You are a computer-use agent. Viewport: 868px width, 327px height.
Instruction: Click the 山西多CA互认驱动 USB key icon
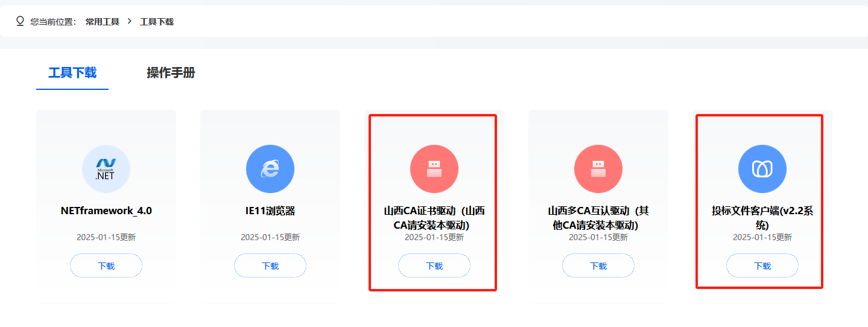[x=598, y=169]
